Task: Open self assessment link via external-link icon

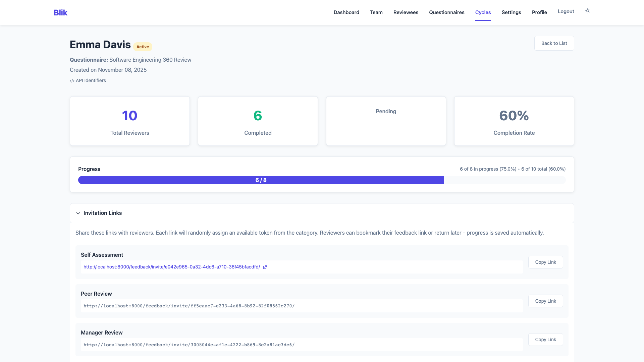Action: pyautogui.click(x=265, y=267)
